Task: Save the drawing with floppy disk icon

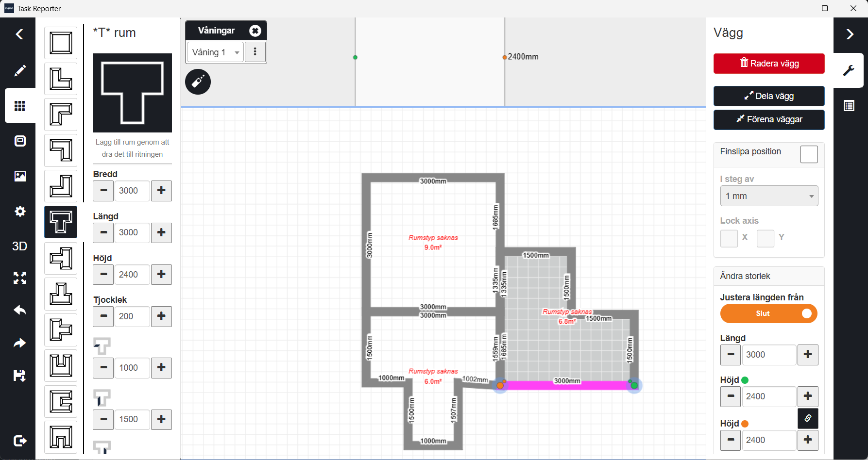Action: pos(19,375)
